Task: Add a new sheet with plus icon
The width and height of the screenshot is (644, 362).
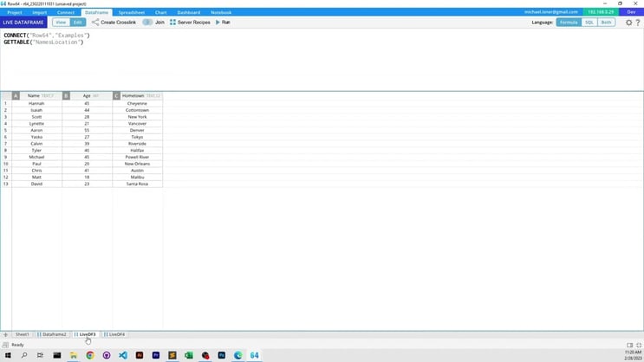Action: click(x=5, y=334)
